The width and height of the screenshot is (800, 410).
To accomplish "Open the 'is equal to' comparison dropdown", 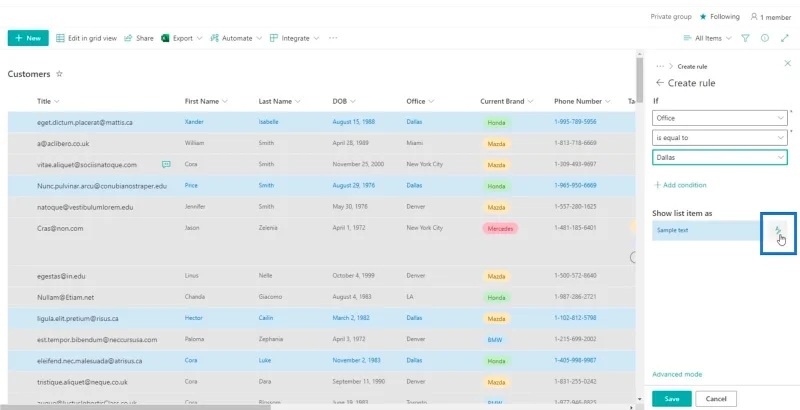I will pos(720,138).
